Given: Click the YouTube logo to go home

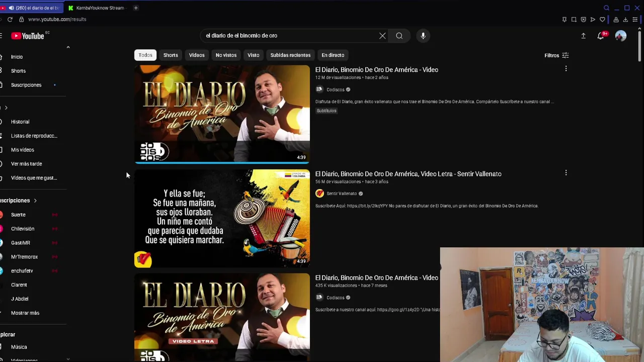Looking at the screenshot, I should tap(28, 36).
